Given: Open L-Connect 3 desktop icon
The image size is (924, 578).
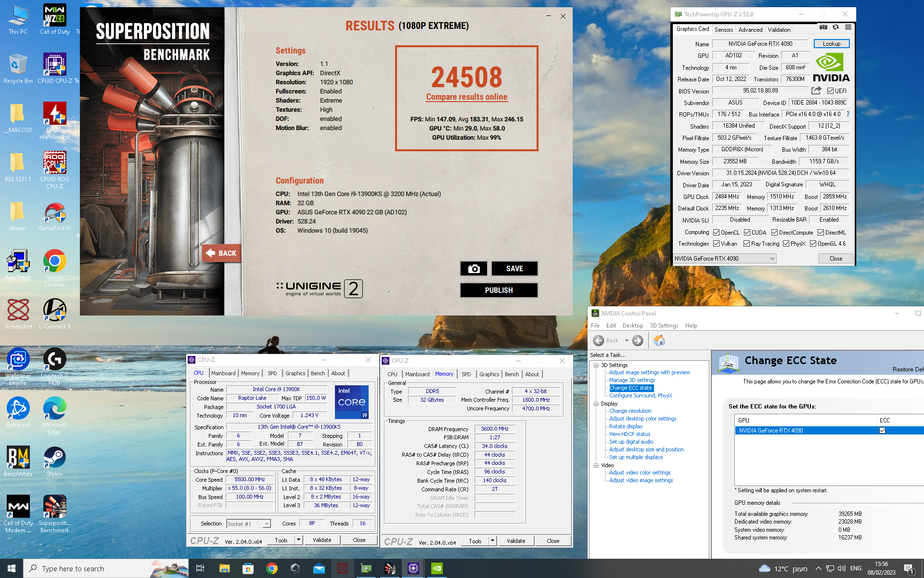Looking at the screenshot, I should (55, 314).
